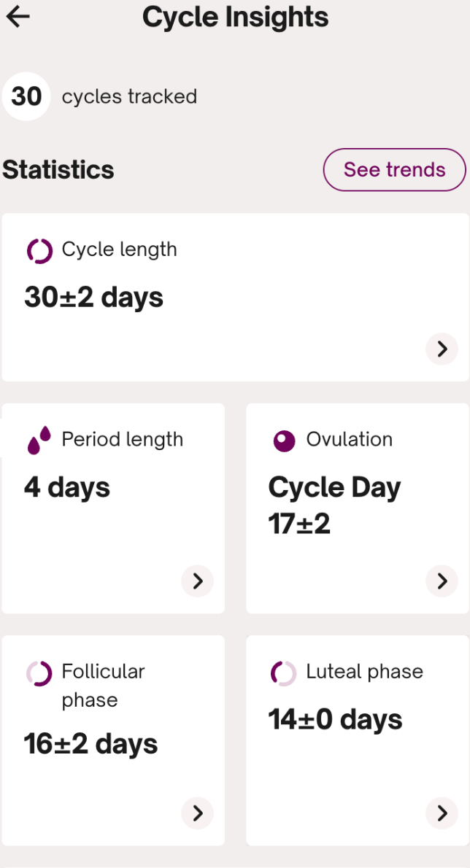Select the 30±2 days cycle length value
This screenshot has height=868, width=470.
pyautogui.click(x=94, y=298)
